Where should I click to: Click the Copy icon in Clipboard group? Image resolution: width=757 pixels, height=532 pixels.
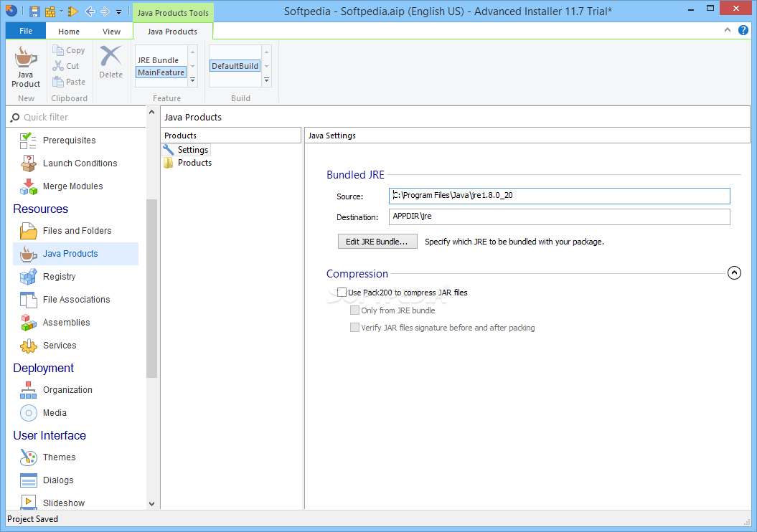[x=58, y=50]
